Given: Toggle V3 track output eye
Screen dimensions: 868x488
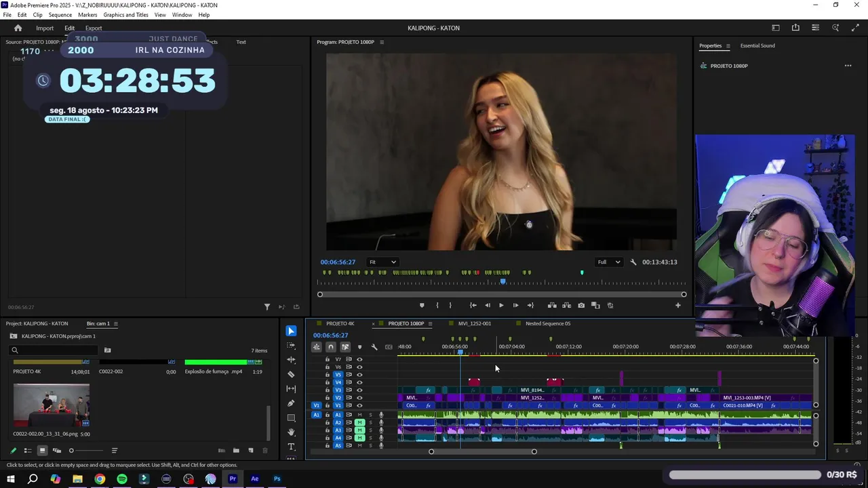Looking at the screenshot, I should pos(359,390).
